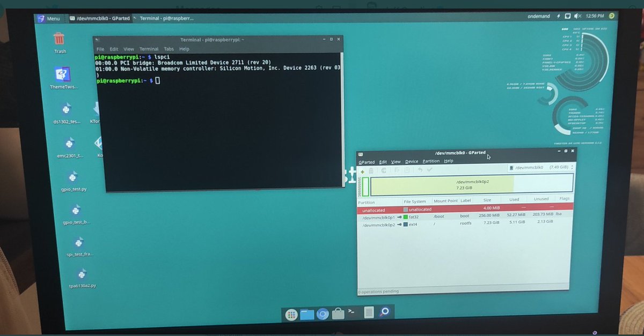
Task: Open the File menu in Terminal
Action: pyautogui.click(x=100, y=49)
